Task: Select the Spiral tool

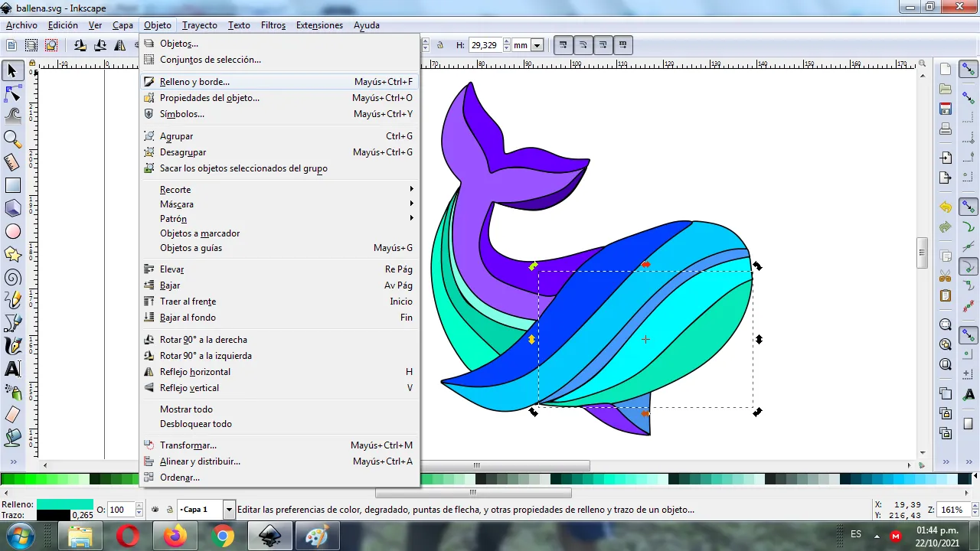Action: [x=12, y=276]
